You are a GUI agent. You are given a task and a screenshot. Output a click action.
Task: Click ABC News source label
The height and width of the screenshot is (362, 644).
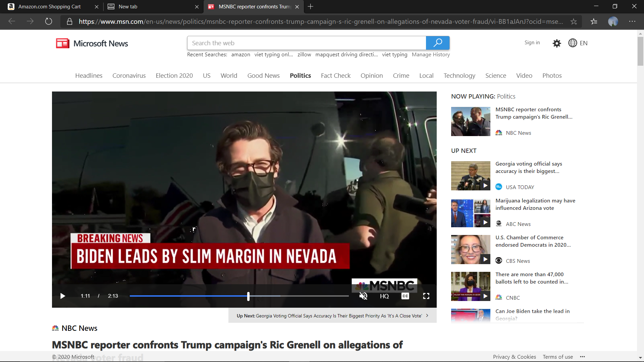pyautogui.click(x=518, y=224)
